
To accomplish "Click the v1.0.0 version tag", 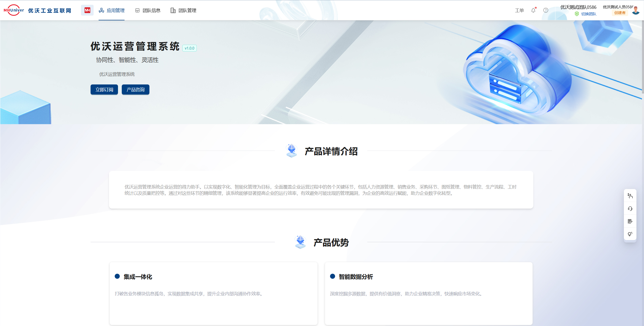I will click(x=189, y=48).
